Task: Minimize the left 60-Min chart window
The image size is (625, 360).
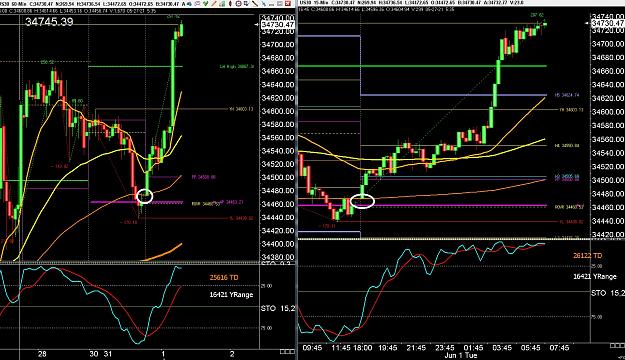Action: (x=271, y=5)
